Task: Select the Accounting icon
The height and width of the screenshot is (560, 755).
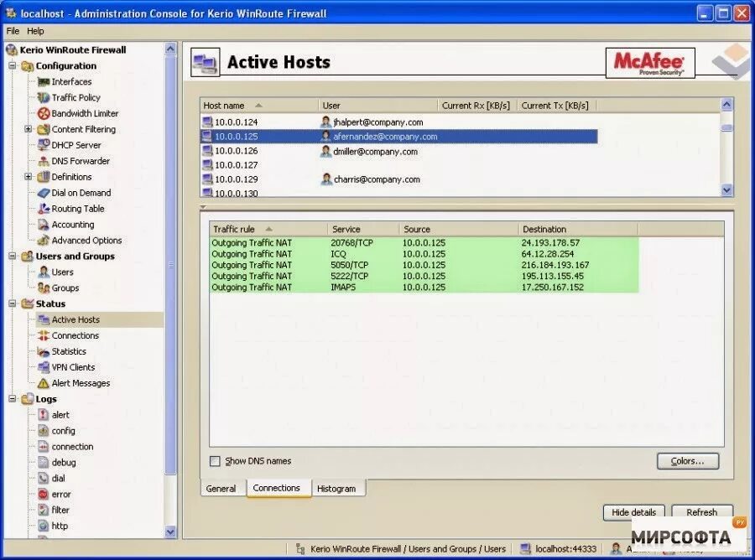Action: (x=44, y=225)
